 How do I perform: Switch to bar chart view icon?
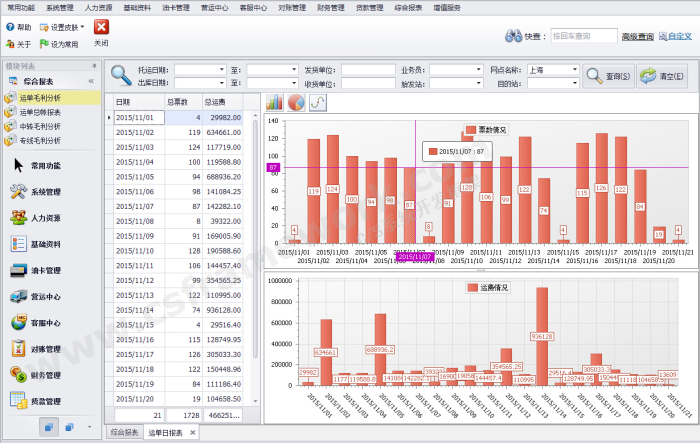pyautogui.click(x=275, y=102)
